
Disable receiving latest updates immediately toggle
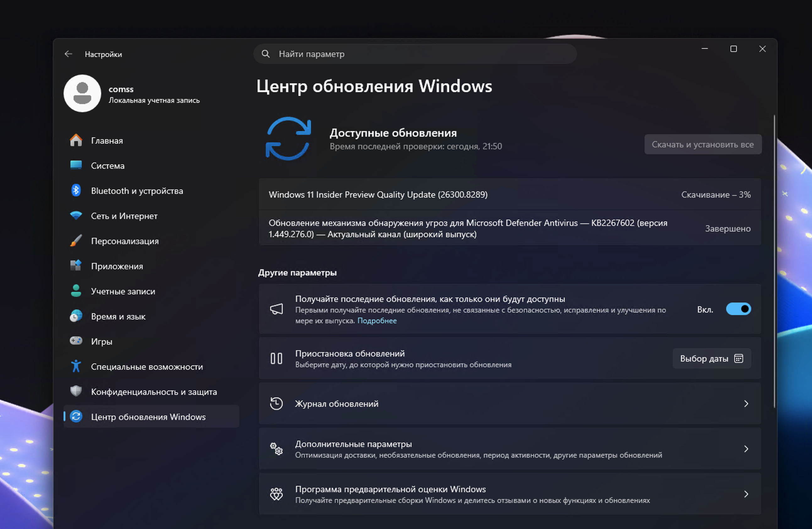[x=738, y=309]
